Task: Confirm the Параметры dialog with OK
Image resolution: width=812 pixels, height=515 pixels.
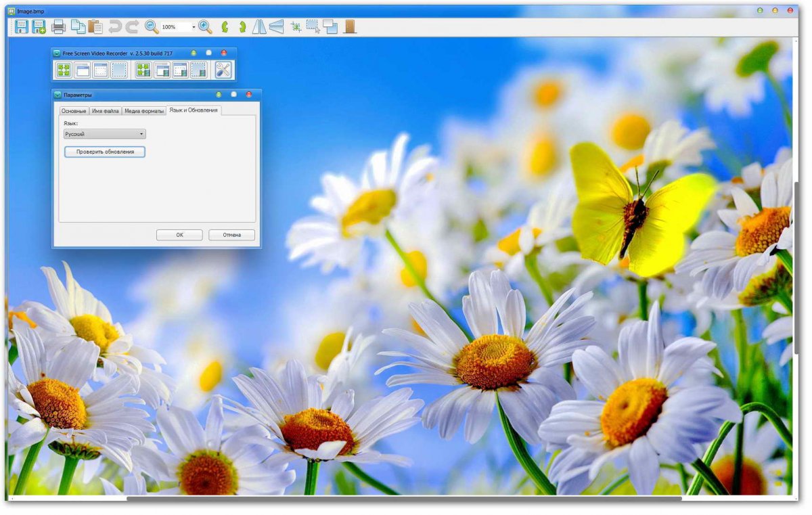Action: pyautogui.click(x=179, y=235)
